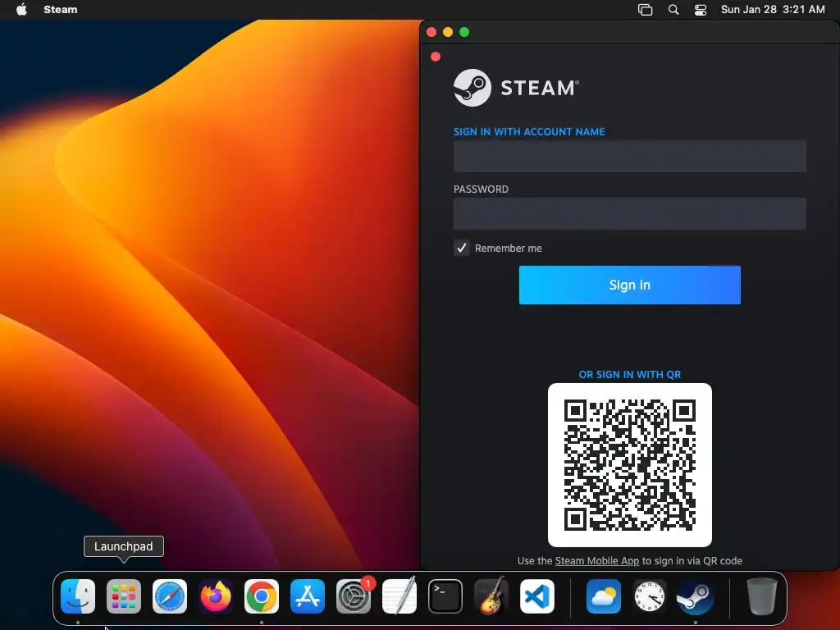Open TextEdit from the dock
The height and width of the screenshot is (630, 840).
pos(399,596)
